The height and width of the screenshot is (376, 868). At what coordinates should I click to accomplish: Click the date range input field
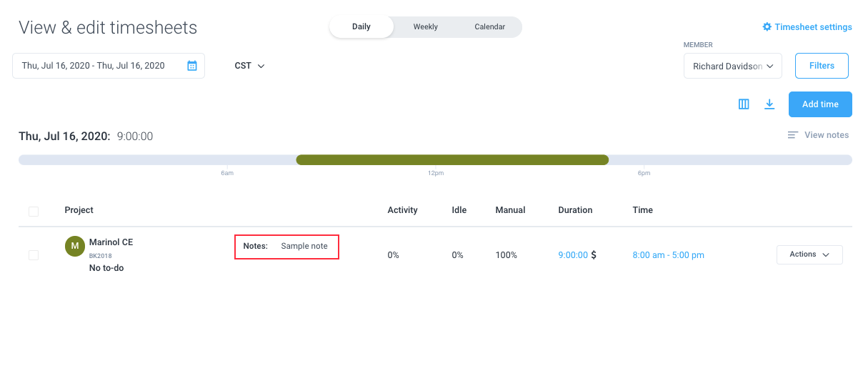coord(109,66)
